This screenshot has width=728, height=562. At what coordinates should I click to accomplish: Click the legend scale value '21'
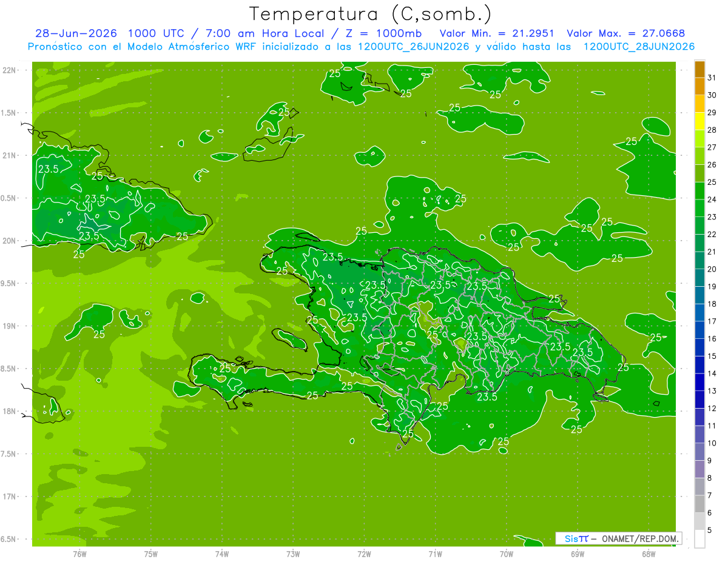(x=712, y=252)
